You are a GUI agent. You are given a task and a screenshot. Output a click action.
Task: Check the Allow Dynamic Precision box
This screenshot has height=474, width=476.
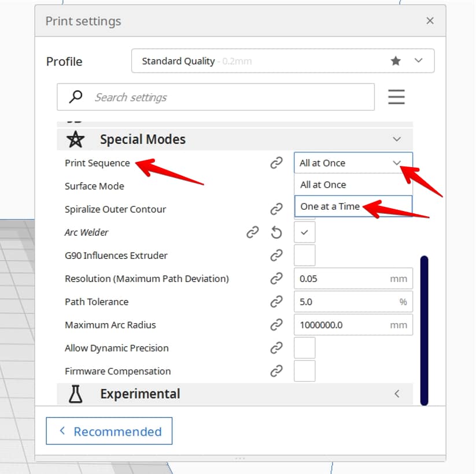tap(304, 347)
